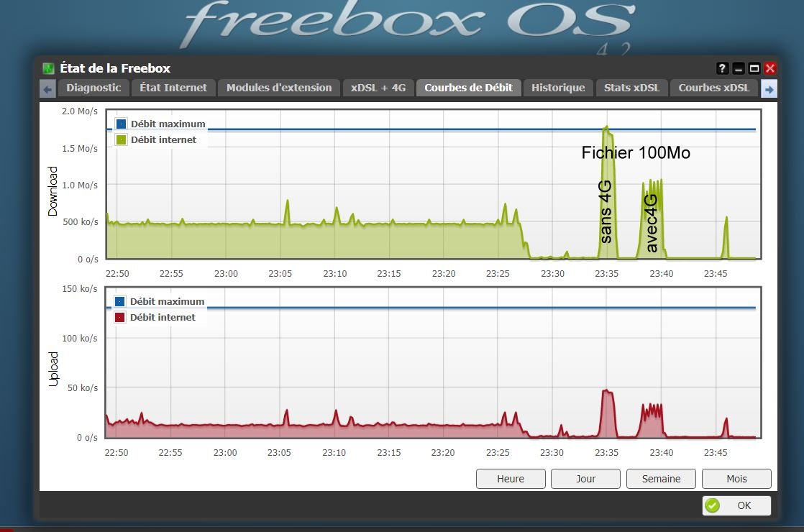Click the 'État de la Freebox' window title
The height and width of the screenshot is (532, 804).
(x=115, y=68)
